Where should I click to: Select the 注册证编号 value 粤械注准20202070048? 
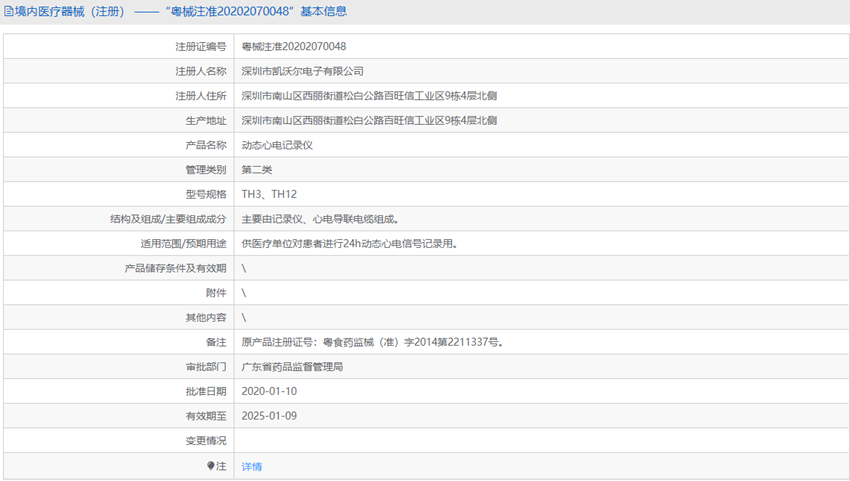coord(294,47)
